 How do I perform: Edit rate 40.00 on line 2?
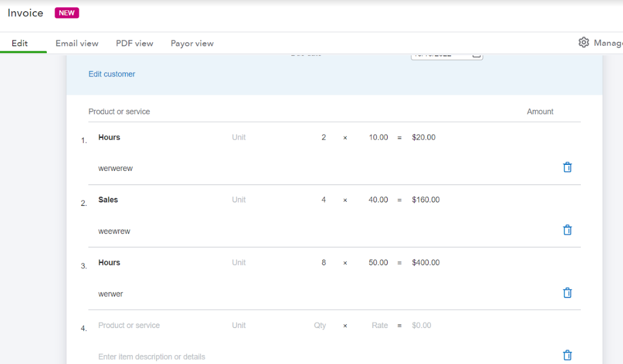coord(379,200)
